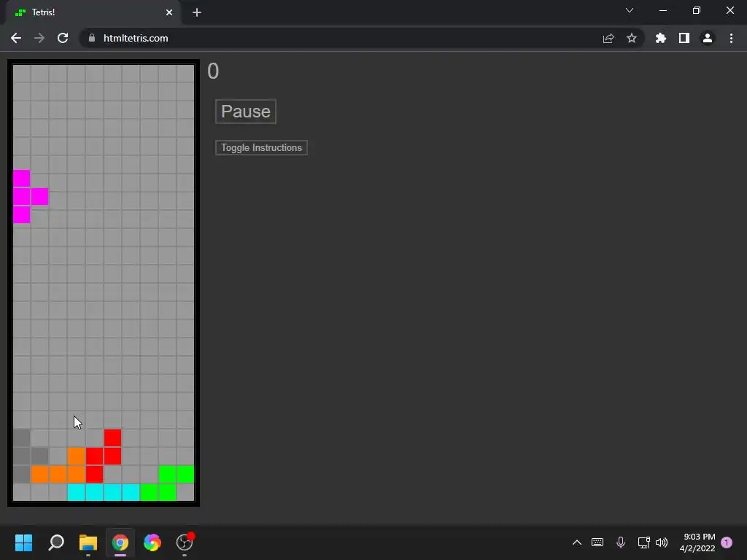
Task: Open network status tray icon
Action: pyautogui.click(x=643, y=542)
